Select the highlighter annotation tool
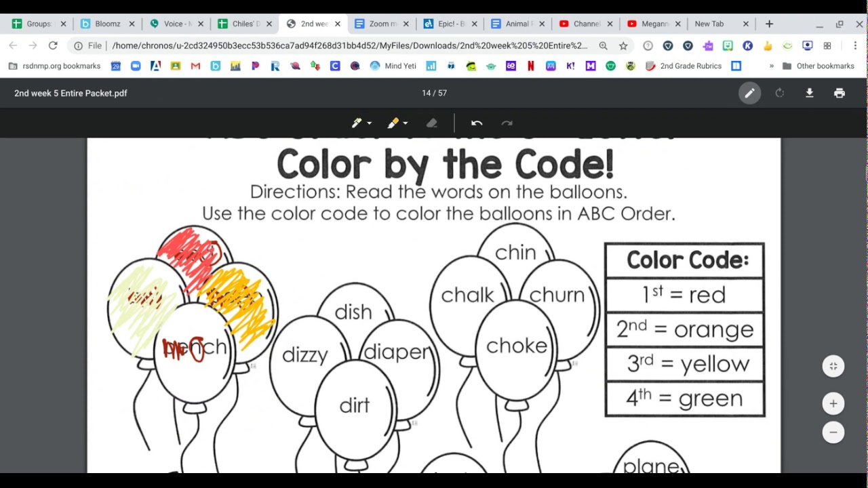 click(x=393, y=123)
